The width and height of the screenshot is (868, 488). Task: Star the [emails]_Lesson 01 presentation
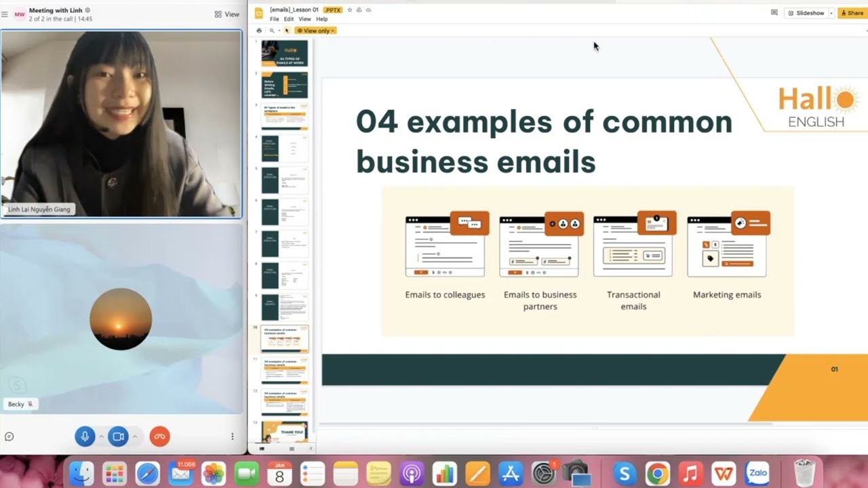point(350,10)
